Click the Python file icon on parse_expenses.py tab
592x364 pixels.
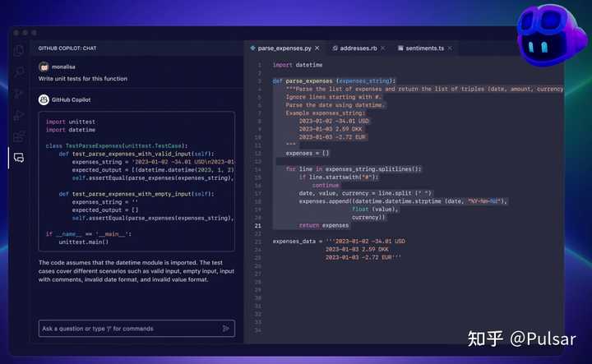point(252,48)
